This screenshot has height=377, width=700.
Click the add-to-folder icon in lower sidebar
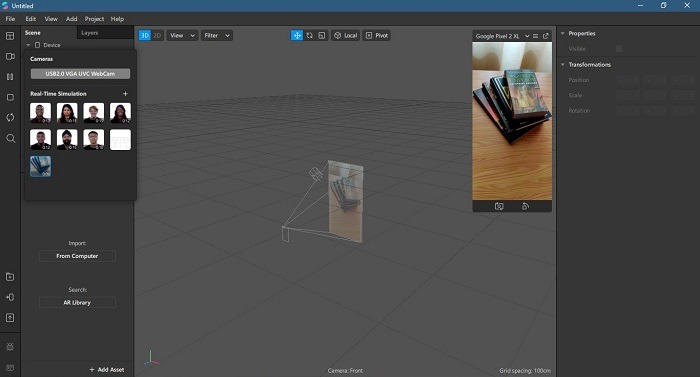coord(10,277)
